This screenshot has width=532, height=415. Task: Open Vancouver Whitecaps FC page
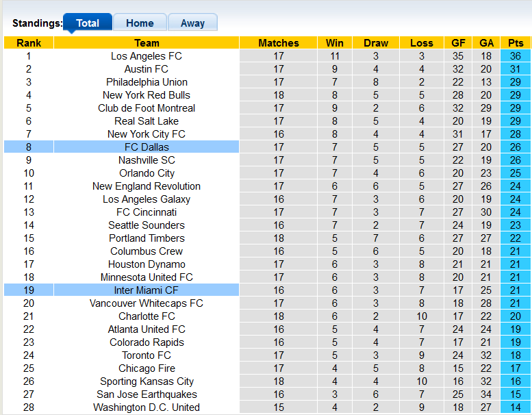[x=147, y=303]
